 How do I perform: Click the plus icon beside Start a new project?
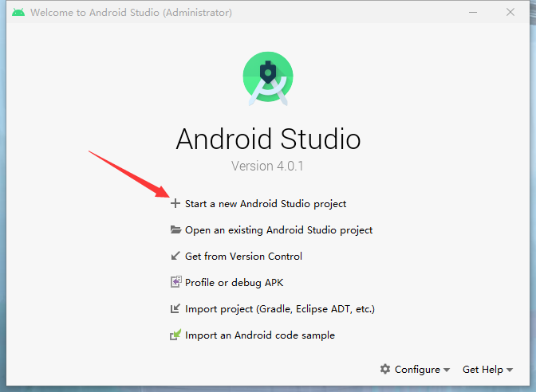coord(175,203)
